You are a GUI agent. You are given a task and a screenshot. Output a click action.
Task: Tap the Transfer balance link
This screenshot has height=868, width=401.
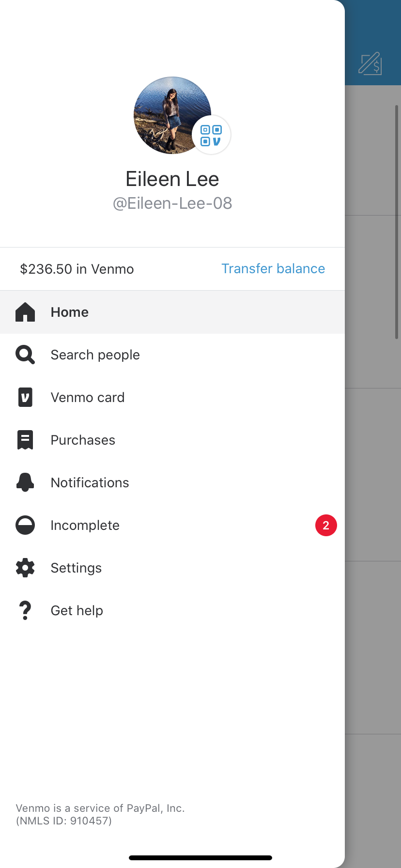(273, 269)
